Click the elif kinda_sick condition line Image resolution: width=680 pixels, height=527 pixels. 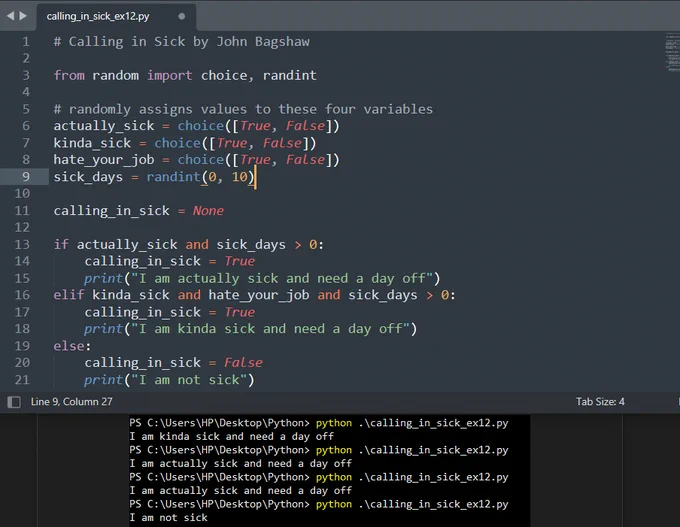[x=255, y=295]
